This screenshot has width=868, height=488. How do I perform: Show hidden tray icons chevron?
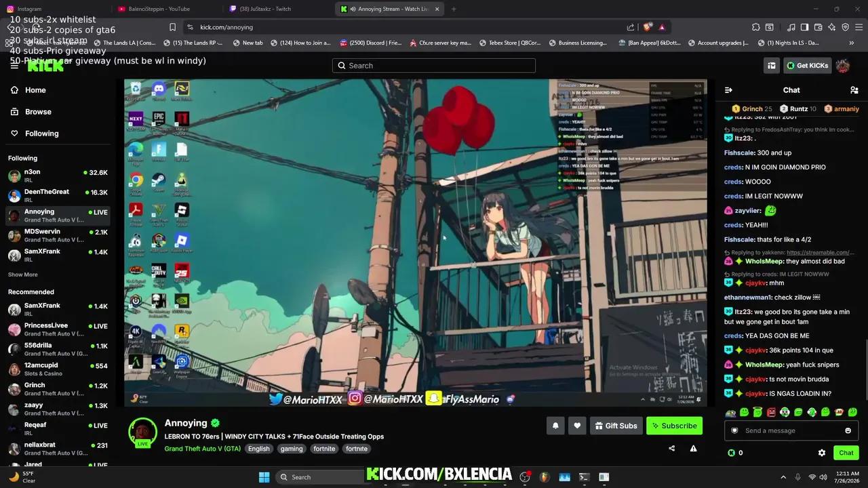click(783, 477)
